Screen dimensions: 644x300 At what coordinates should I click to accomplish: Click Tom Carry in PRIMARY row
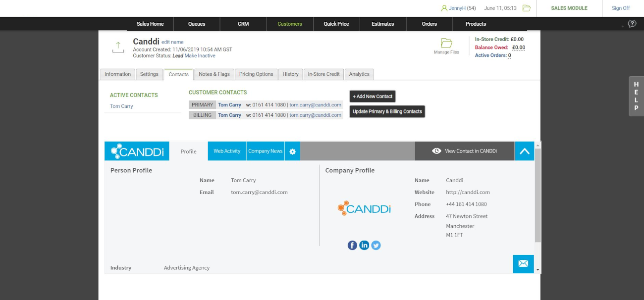click(x=229, y=105)
